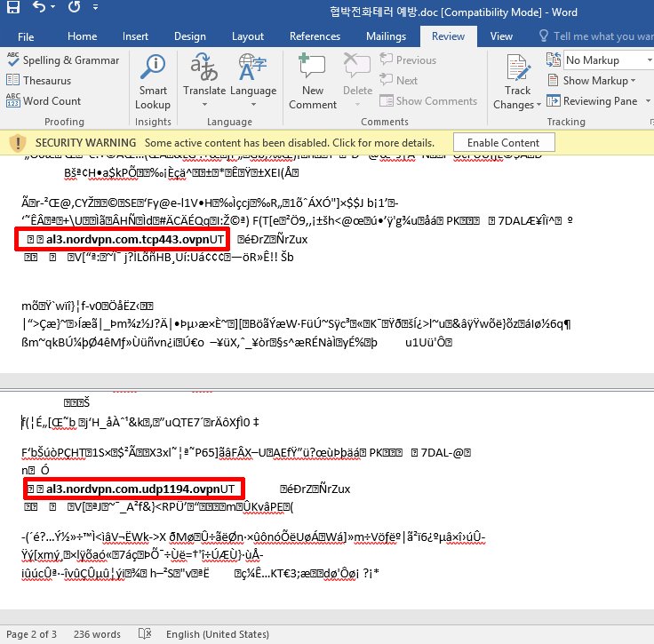This screenshot has height=644, width=654.
Task: Click Page 2 of 3 in status bar
Action: [x=31, y=634]
